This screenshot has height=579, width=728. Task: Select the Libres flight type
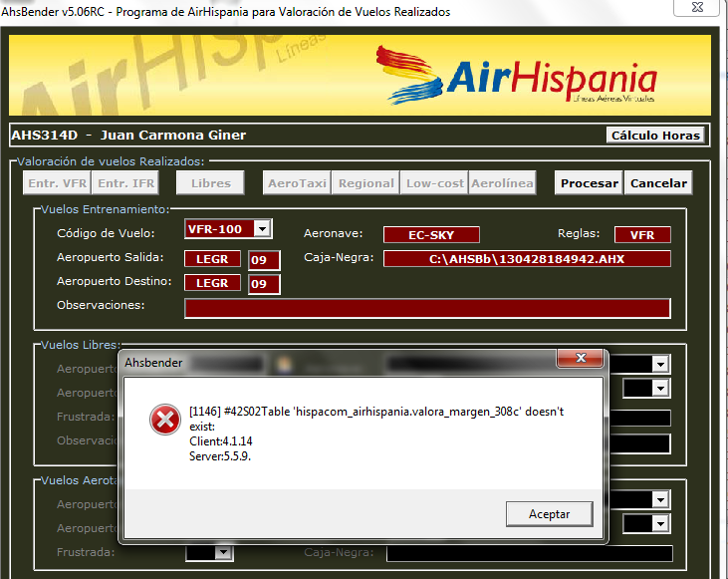[211, 183]
